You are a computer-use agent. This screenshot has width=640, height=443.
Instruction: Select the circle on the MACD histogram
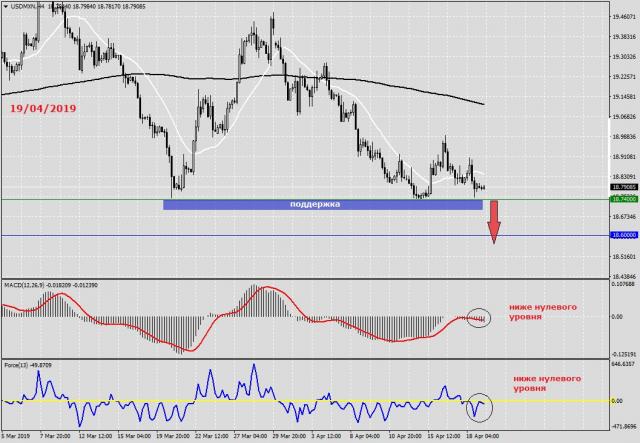(x=478, y=316)
